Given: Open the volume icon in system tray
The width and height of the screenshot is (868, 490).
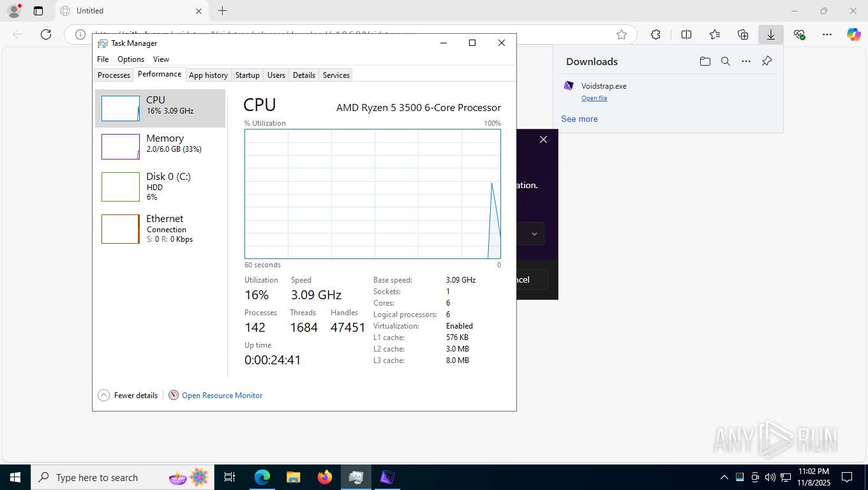Looking at the screenshot, I should 770,477.
